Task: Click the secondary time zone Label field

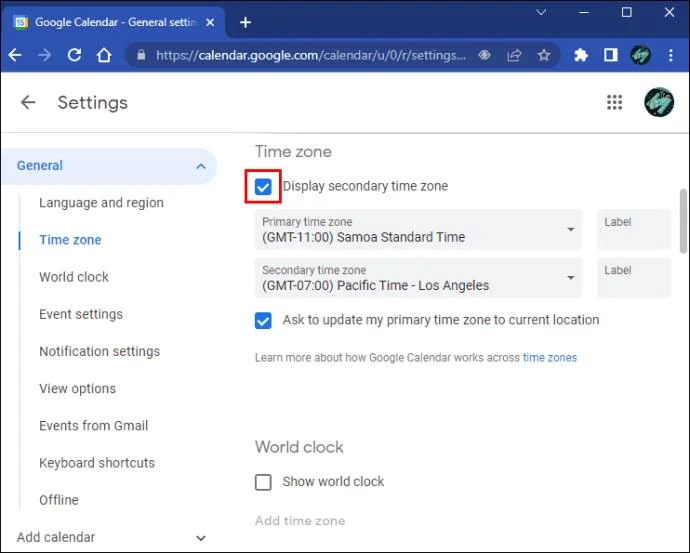Action: pos(634,278)
